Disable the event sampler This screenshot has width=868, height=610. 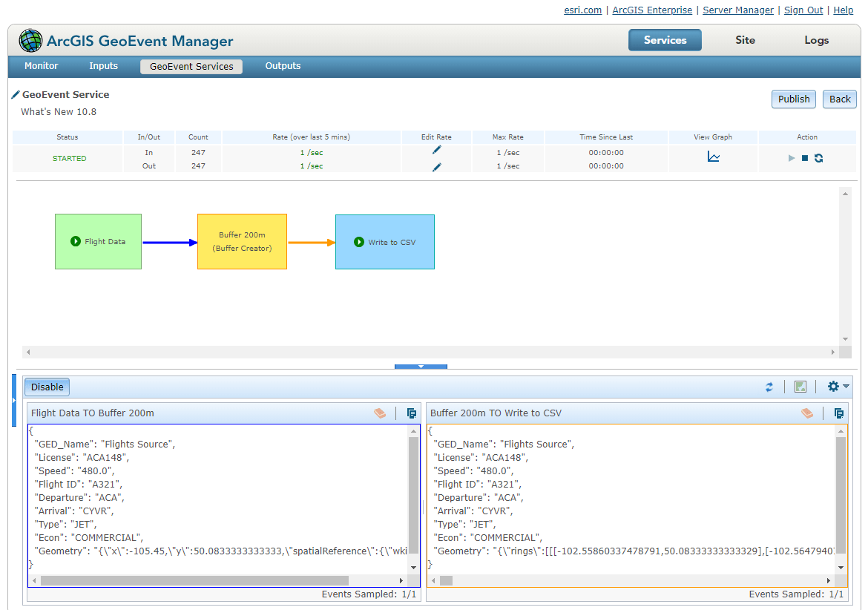[47, 387]
